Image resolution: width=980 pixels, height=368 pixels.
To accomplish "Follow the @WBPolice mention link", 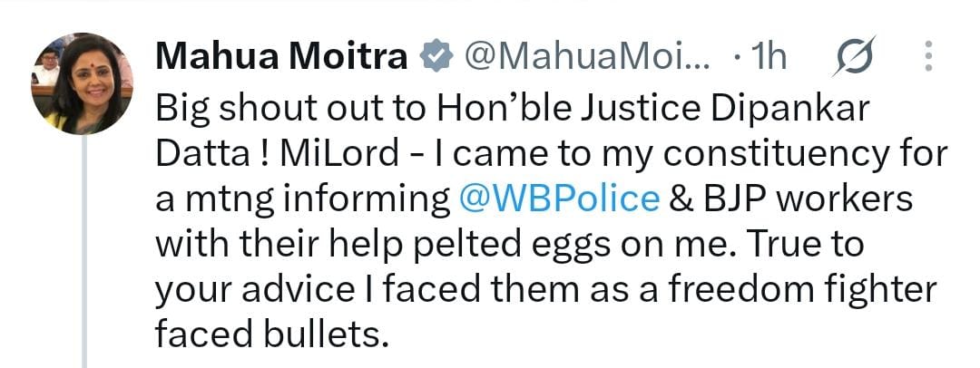I will [x=559, y=199].
